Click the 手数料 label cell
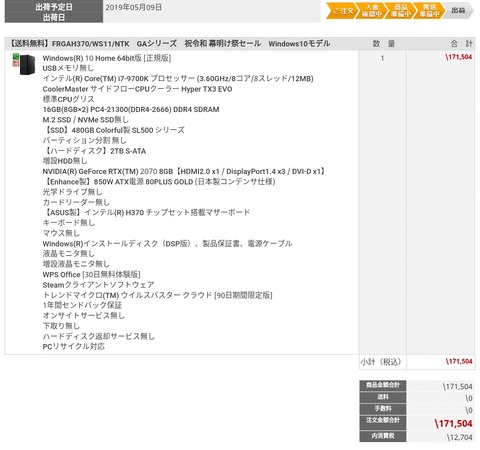Image resolution: width=480 pixels, height=450 pixels. tap(383, 409)
